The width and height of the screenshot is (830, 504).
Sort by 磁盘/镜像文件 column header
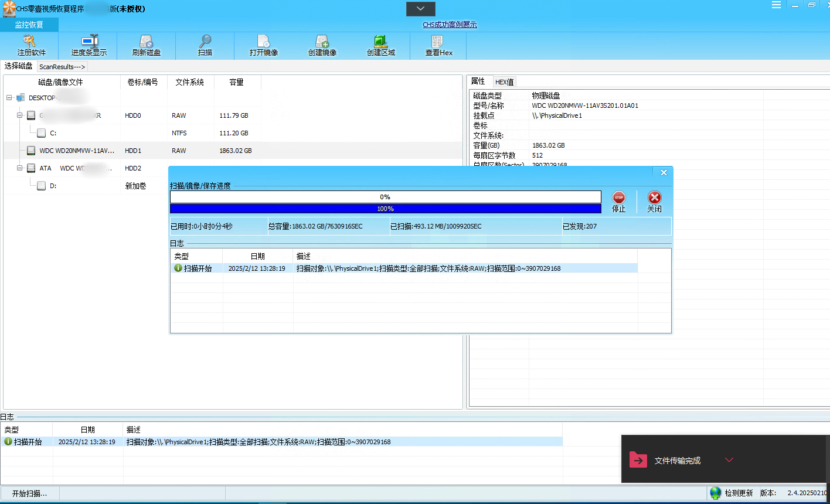pos(62,82)
